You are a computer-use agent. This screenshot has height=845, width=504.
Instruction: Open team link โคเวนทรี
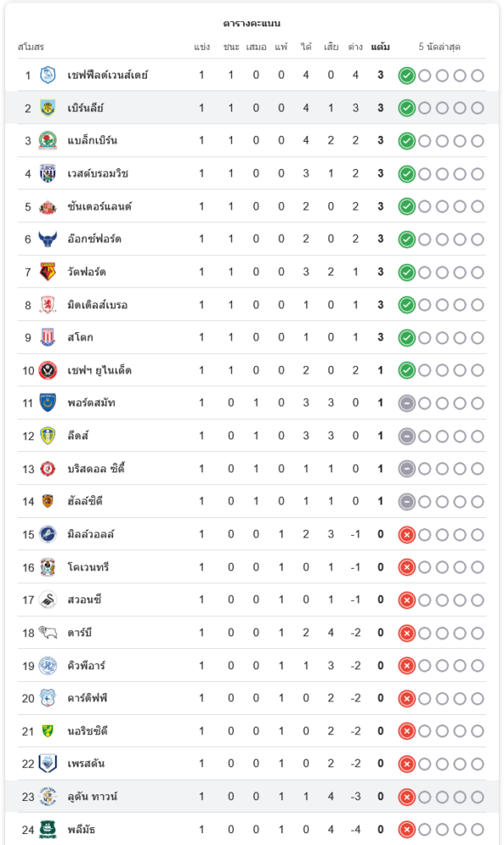89,567
